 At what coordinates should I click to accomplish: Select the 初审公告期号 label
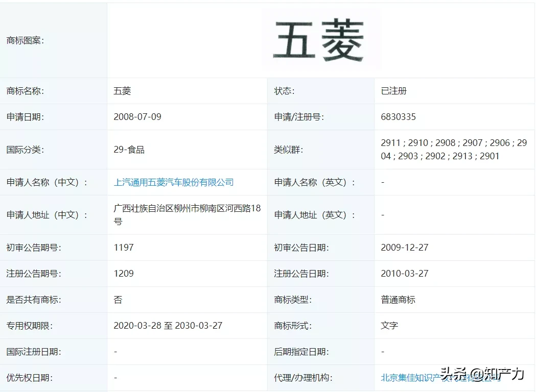[34, 248]
